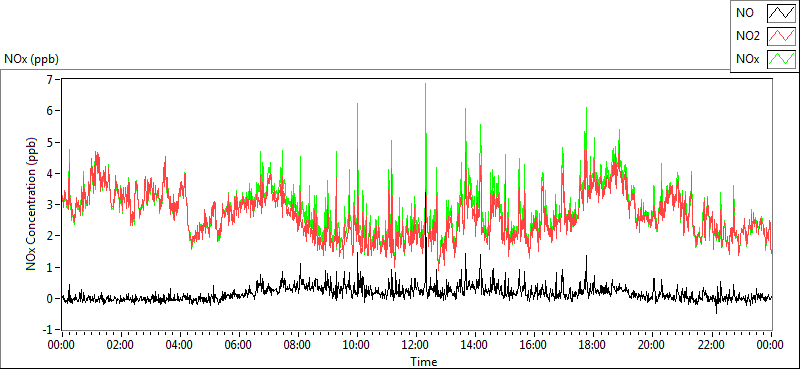Click the y-axis tick label 5
The width and height of the screenshot is (800, 369).
(x=50, y=142)
